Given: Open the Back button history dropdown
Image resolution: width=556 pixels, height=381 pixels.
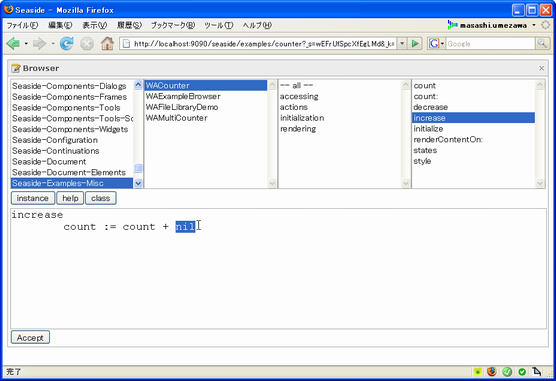Looking at the screenshot, I should tap(26, 44).
